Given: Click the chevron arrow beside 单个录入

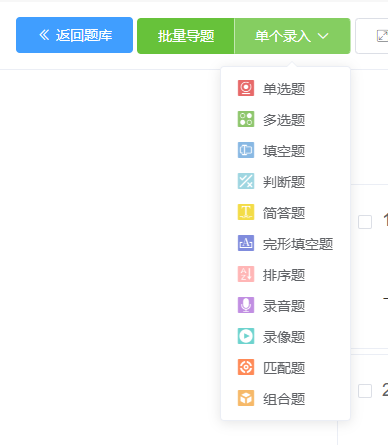Looking at the screenshot, I should [323, 36].
